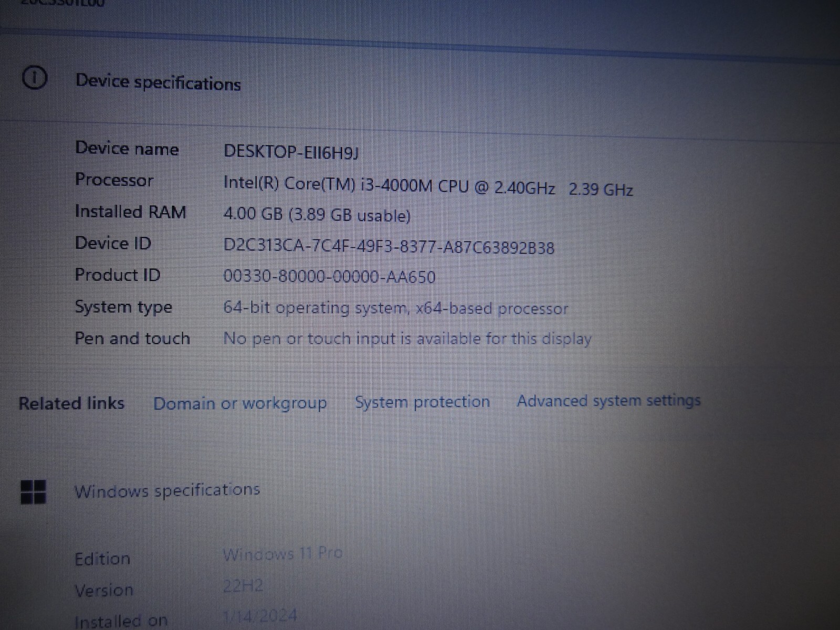Image resolution: width=840 pixels, height=630 pixels.
Task: Click the Pen and touch label
Action: (132, 338)
